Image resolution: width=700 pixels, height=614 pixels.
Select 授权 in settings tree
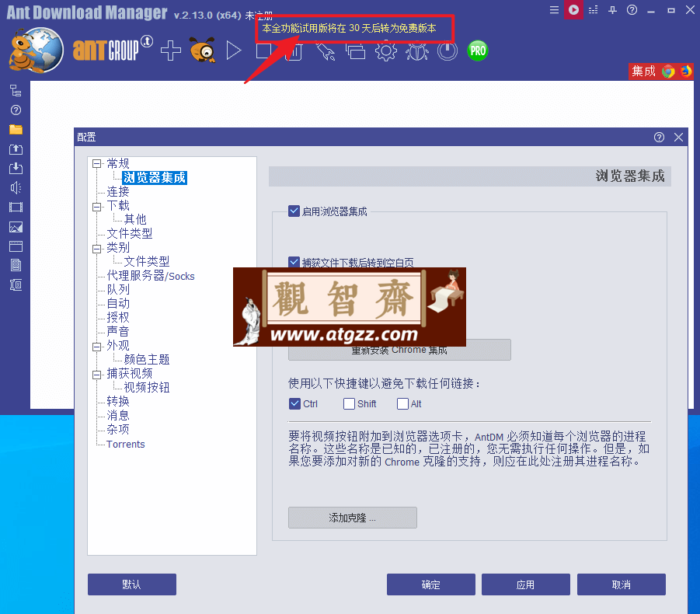point(118,318)
